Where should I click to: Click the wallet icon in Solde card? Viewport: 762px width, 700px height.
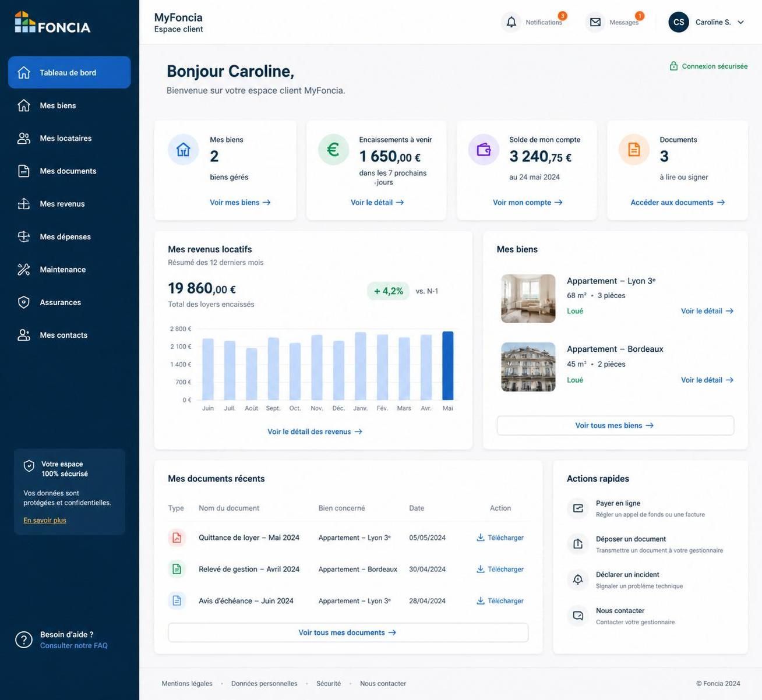484,150
